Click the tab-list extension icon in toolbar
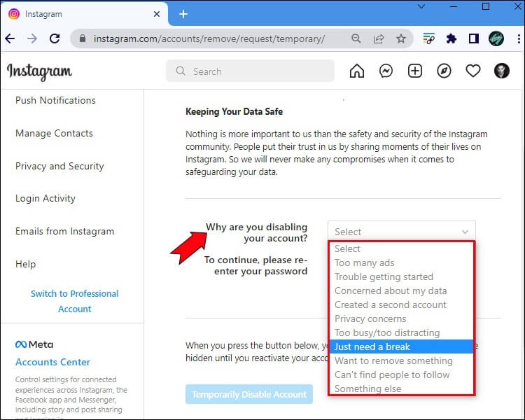Screen dimensions: 525x420 pos(429,38)
